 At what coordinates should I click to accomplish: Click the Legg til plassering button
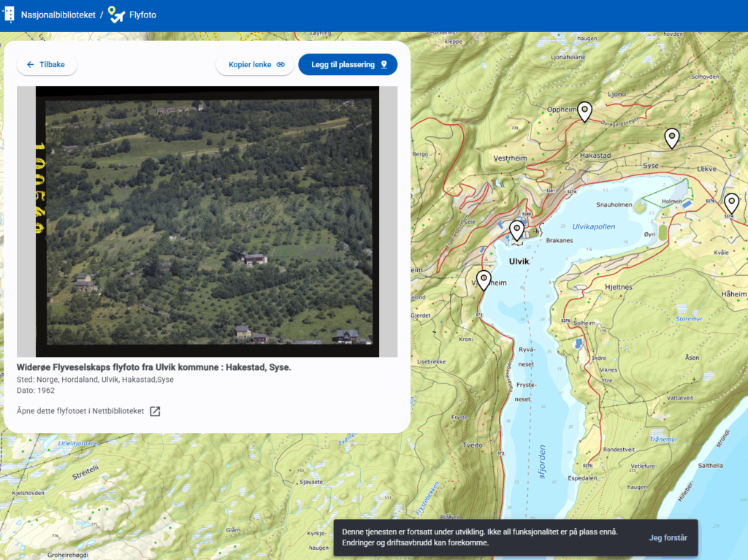pos(348,65)
